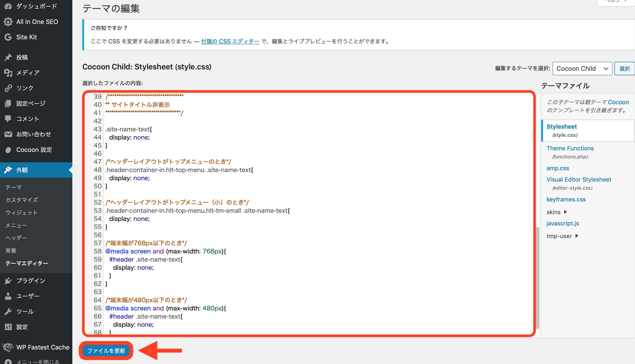Click the All in One SEO gear icon
Image resolution: width=635 pixels, height=364 pixels.
8,22
